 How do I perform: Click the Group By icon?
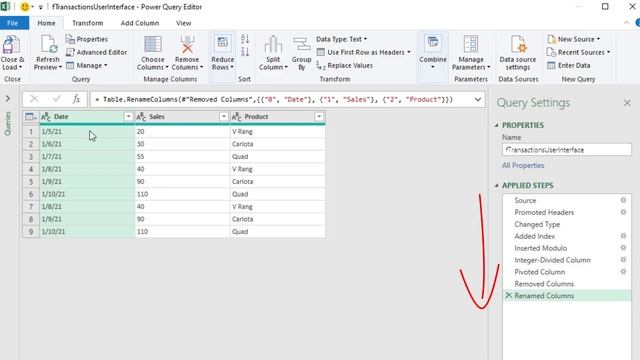[302, 44]
